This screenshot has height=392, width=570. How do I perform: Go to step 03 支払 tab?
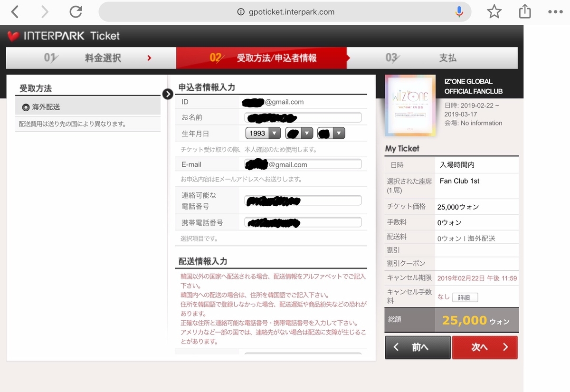(433, 58)
